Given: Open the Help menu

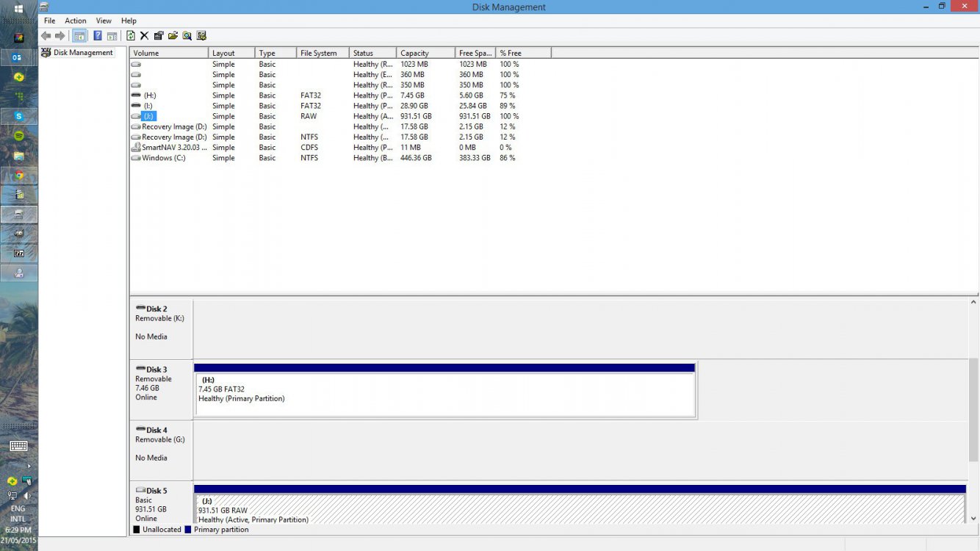Looking at the screenshot, I should point(129,21).
